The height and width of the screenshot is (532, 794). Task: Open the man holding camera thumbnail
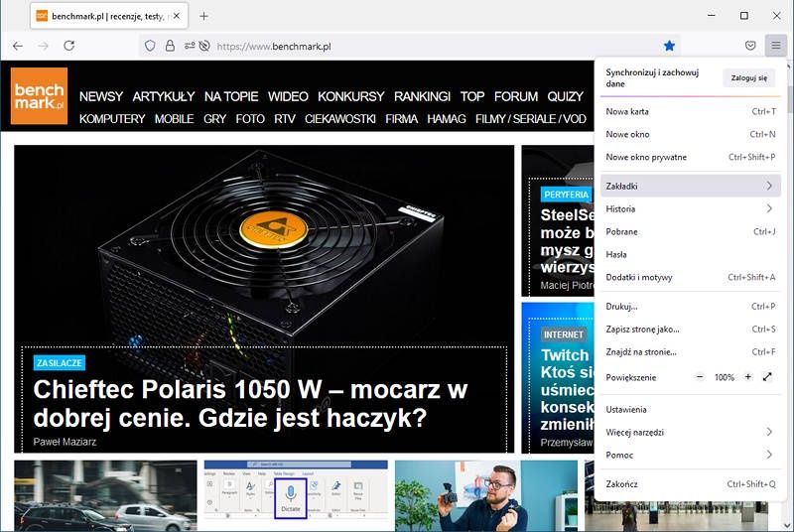click(486, 495)
